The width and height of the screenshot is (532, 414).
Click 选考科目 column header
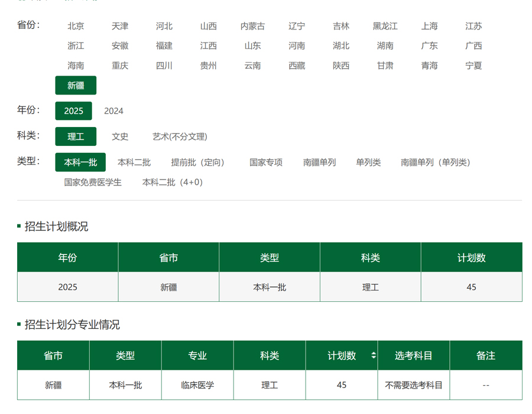[414, 356]
